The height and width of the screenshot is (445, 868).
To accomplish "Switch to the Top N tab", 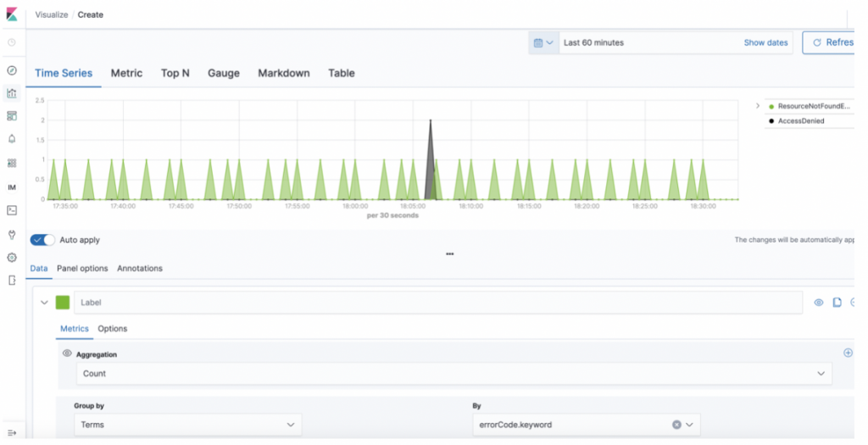I will coord(175,74).
